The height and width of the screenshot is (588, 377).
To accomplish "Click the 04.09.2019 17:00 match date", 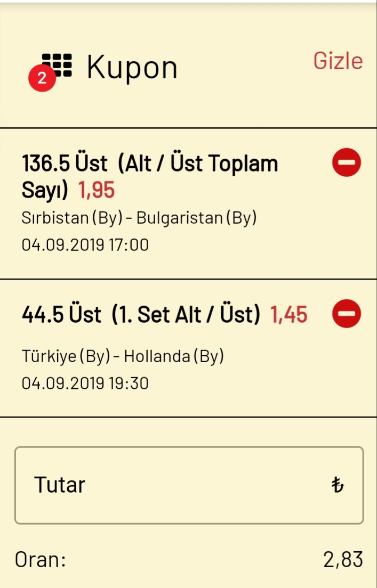I will click(x=85, y=245).
